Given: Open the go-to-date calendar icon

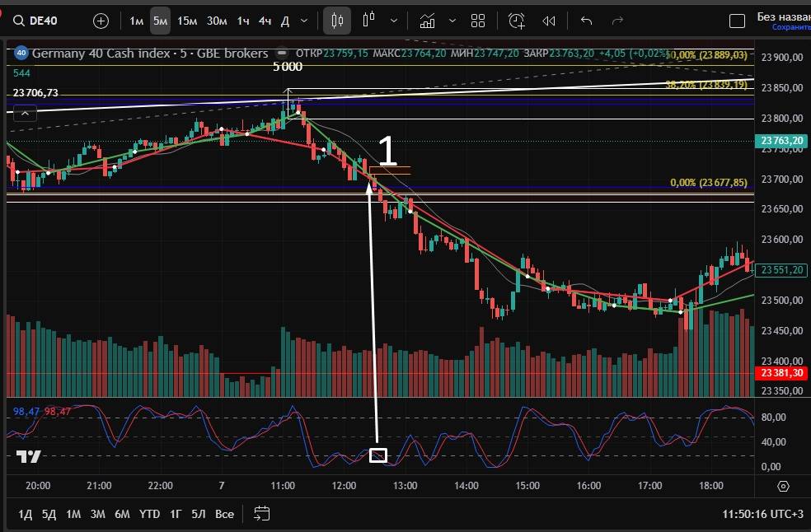Looking at the screenshot, I should [x=261, y=514].
